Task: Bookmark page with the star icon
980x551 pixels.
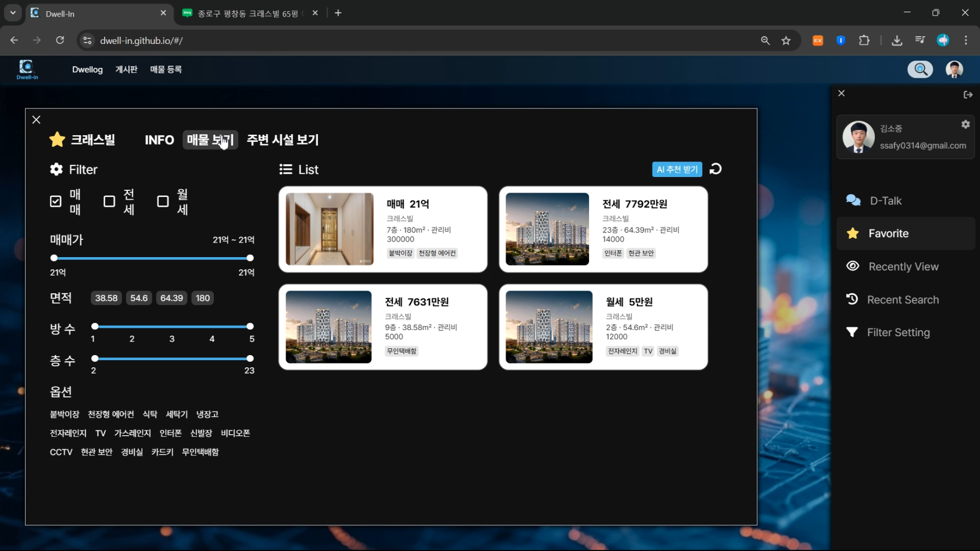Action: [x=786, y=40]
